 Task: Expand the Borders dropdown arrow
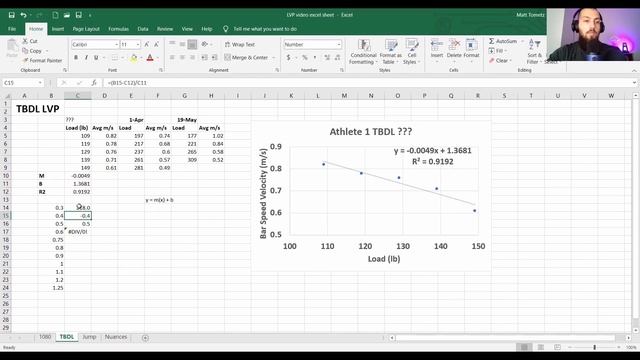[122, 58]
